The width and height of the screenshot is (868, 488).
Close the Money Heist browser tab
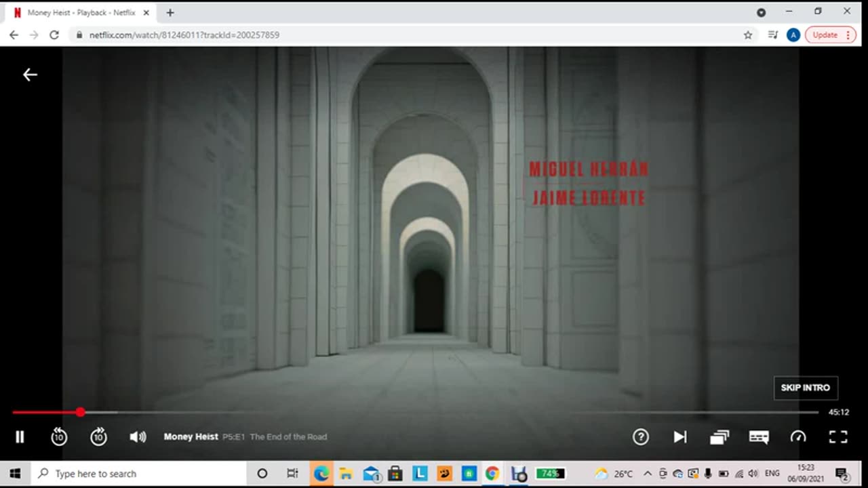[x=146, y=12]
